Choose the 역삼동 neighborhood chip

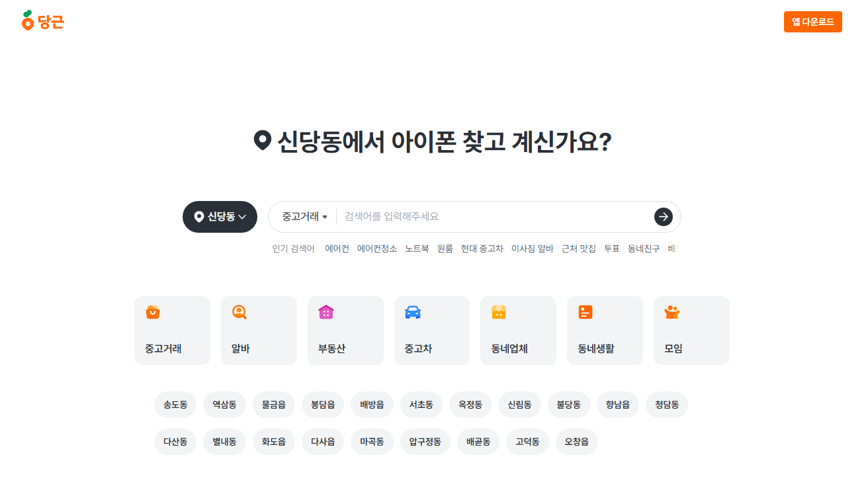224,405
